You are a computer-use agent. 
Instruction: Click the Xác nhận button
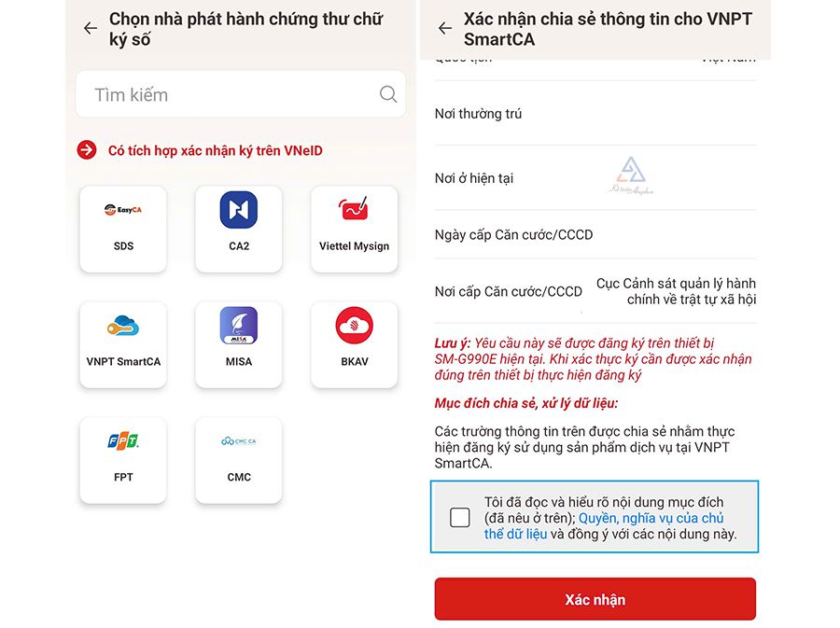[x=595, y=599]
